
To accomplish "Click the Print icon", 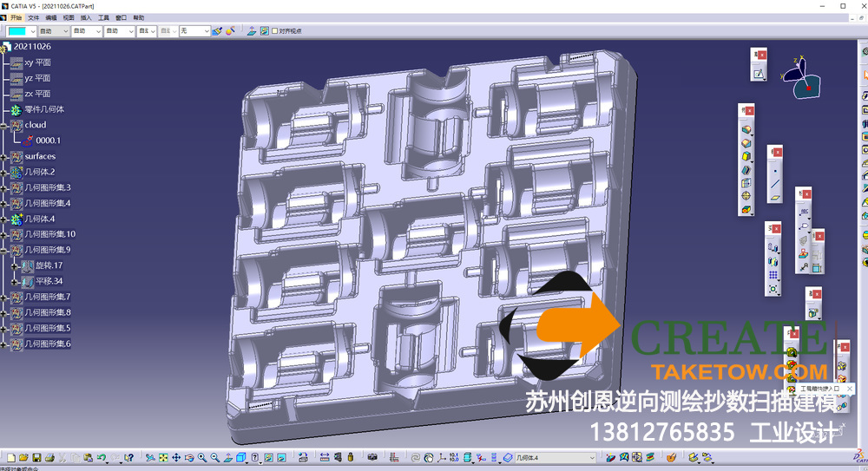I will [x=50, y=457].
